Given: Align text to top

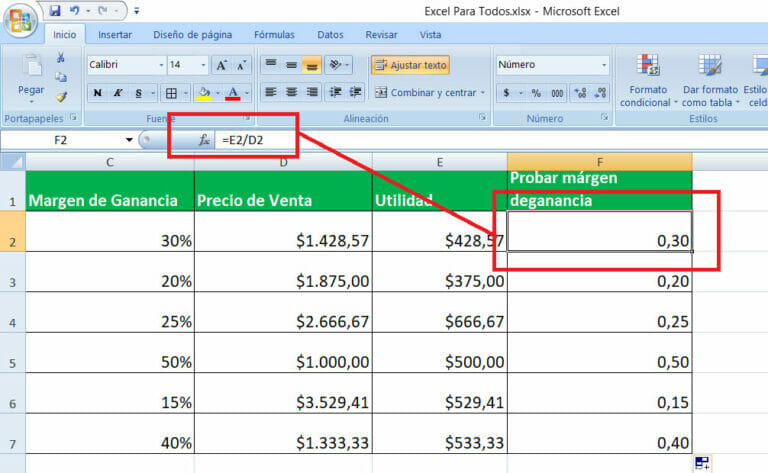Looking at the screenshot, I should [271, 65].
